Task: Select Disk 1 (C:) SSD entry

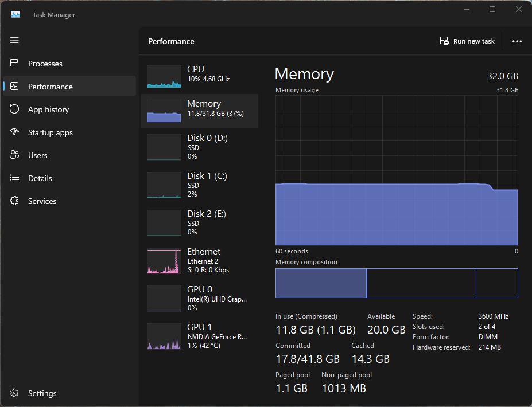Action: coord(199,185)
